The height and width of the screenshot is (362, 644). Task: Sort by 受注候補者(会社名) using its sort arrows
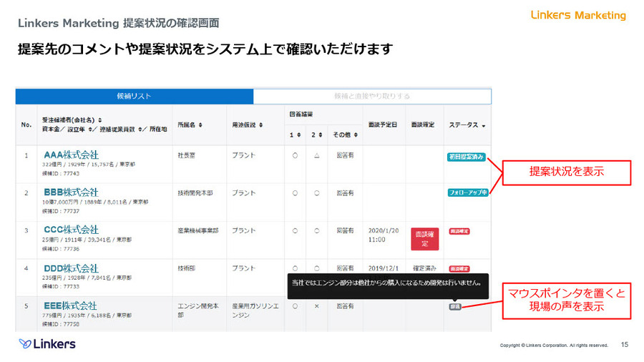point(99,120)
